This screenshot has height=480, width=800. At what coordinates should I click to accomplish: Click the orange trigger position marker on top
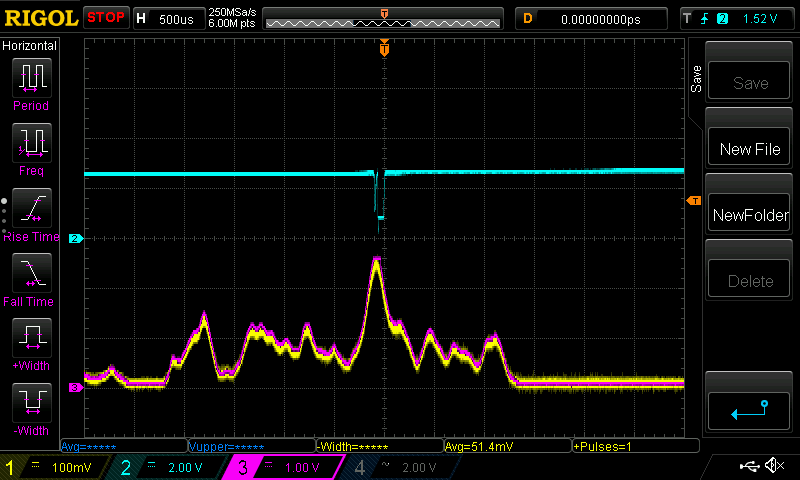pyautogui.click(x=384, y=48)
